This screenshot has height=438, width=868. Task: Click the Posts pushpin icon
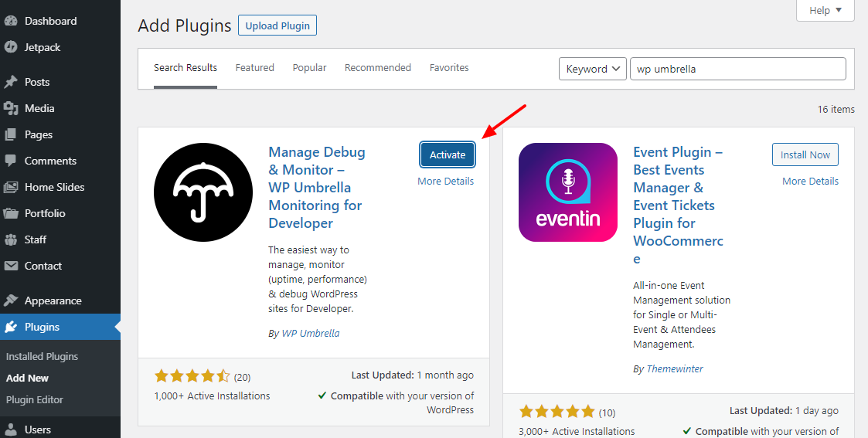(11, 82)
